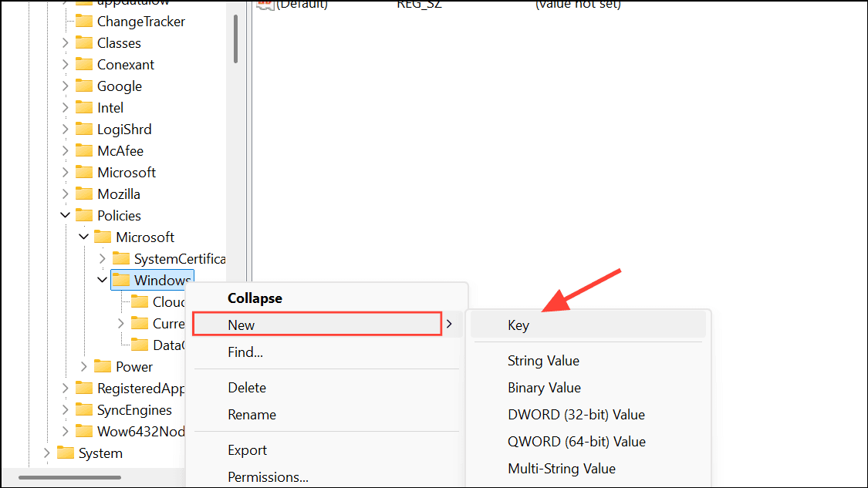Click the McAfee folder icon
Screen dimensions: 868x488
[x=84, y=151]
